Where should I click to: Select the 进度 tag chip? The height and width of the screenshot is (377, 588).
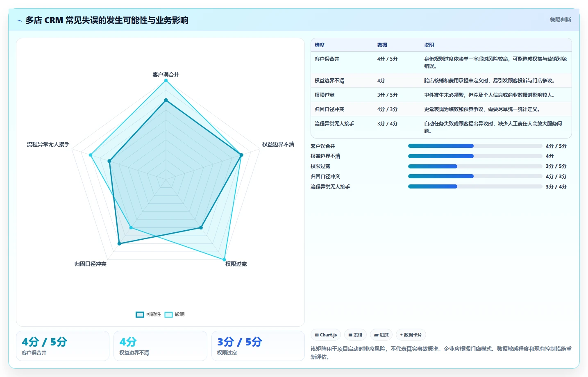(381, 335)
